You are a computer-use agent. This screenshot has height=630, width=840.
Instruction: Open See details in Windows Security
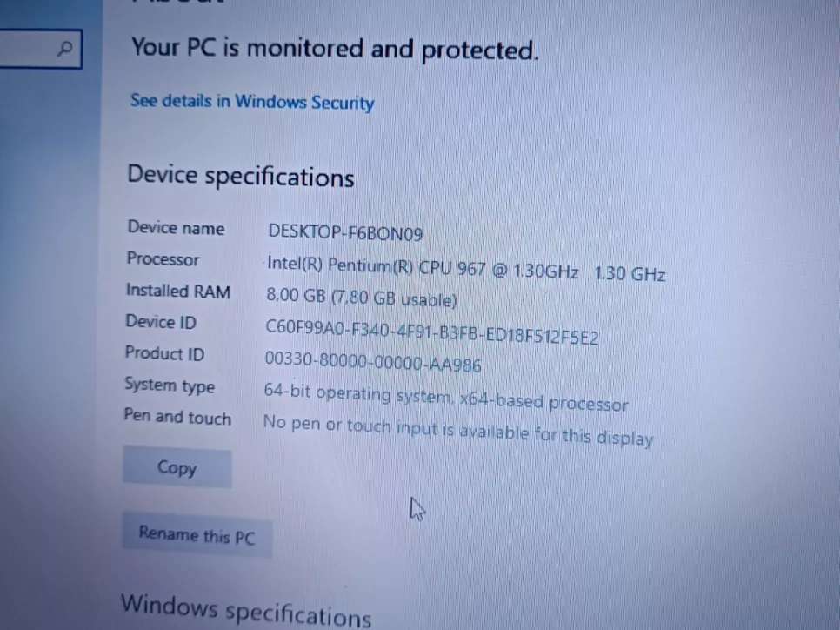[252, 101]
